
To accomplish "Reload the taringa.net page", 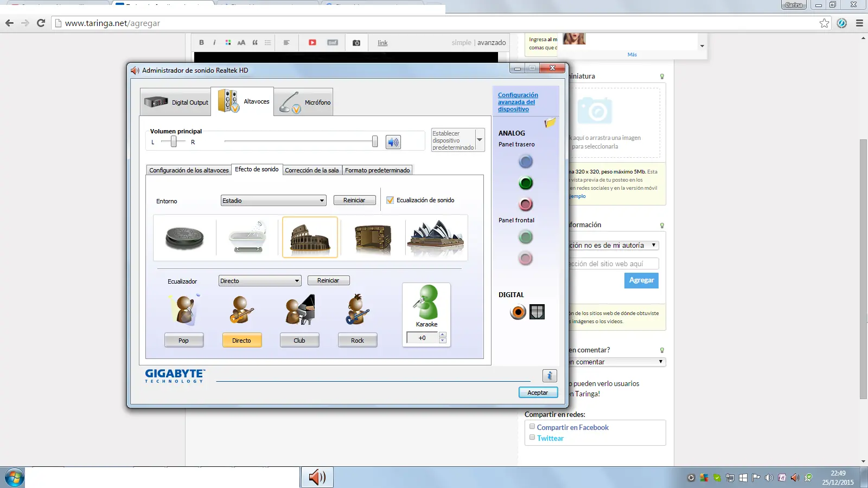I will pos(41,23).
